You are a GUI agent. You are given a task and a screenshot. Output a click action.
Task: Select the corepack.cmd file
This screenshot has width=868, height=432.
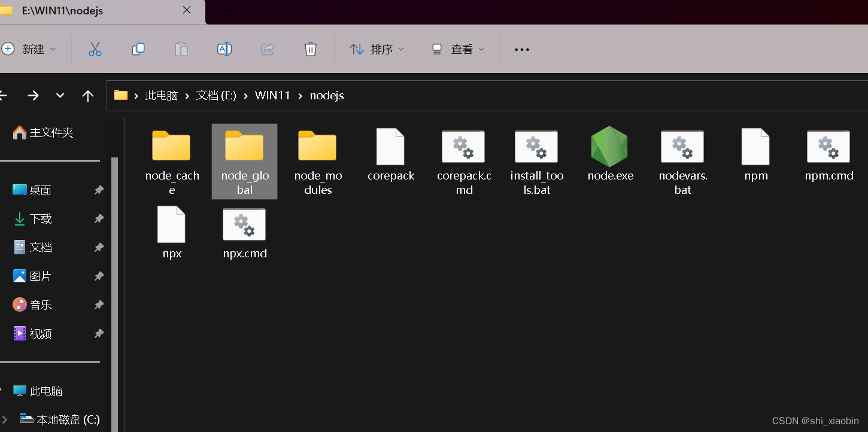pyautogui.click(x=464, y=162)
